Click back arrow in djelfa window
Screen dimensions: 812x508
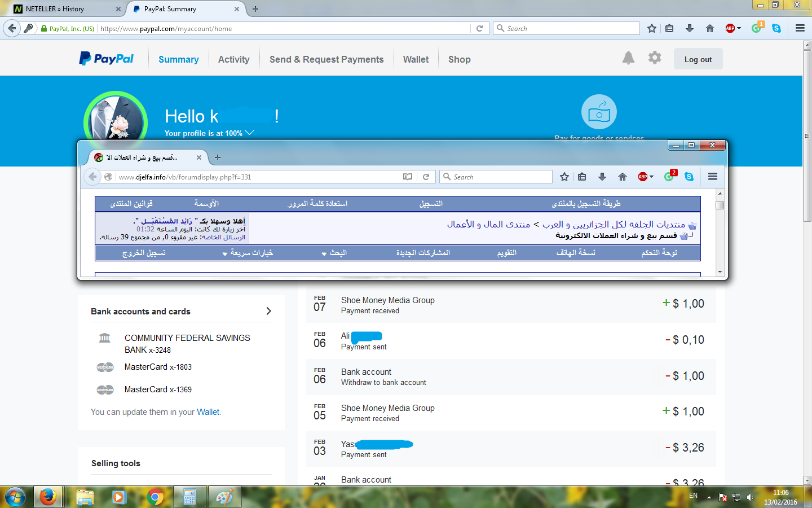click(x=92, y=177)
